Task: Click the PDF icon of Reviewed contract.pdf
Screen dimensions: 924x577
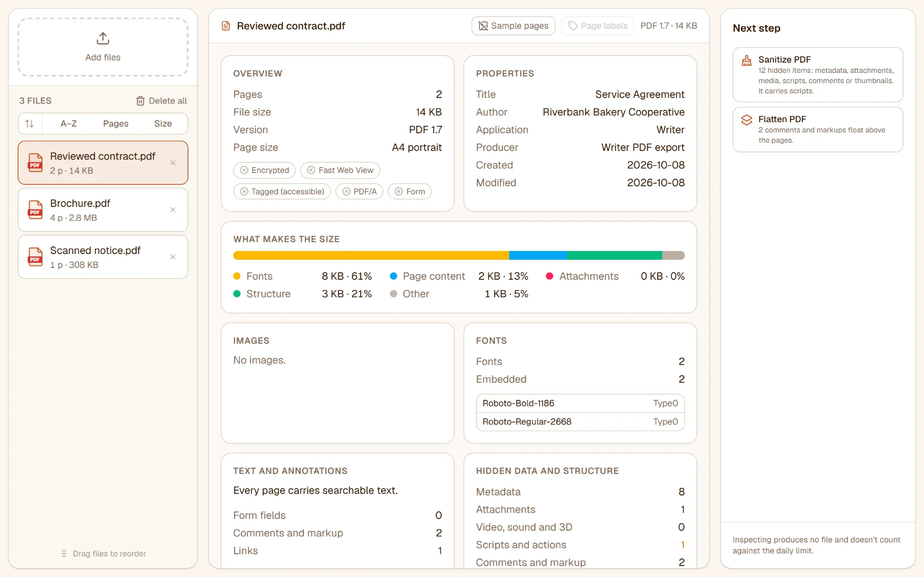Action: (x=35, y=163)
